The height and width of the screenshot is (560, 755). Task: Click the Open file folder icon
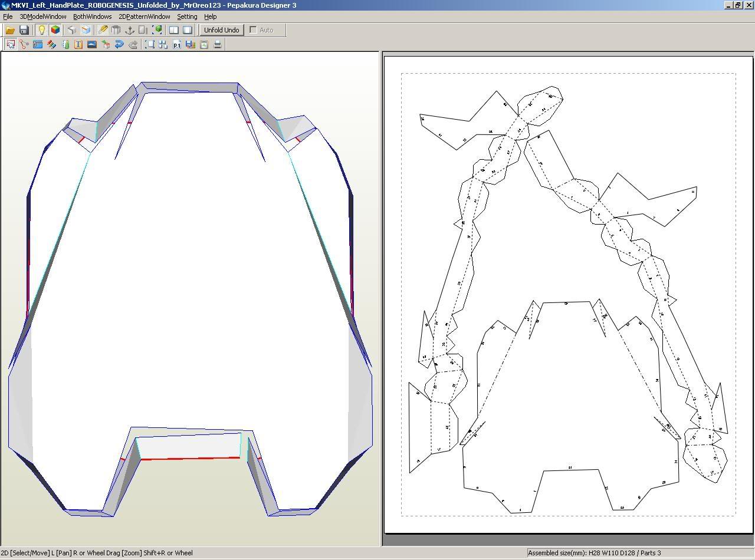click(x=10, y=30)
